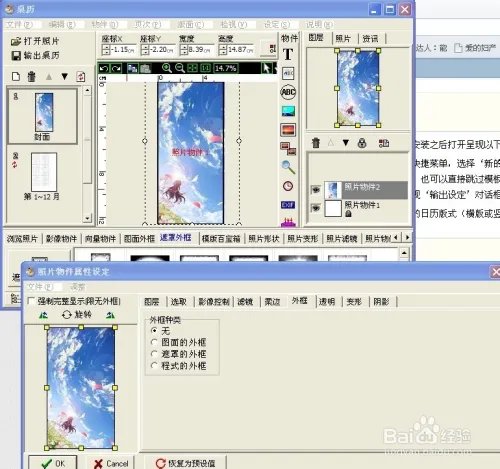Click the redo icon in canvas toolbar
Image resolution: width=500 pixels, height=469 pixels.
(116, 68)
